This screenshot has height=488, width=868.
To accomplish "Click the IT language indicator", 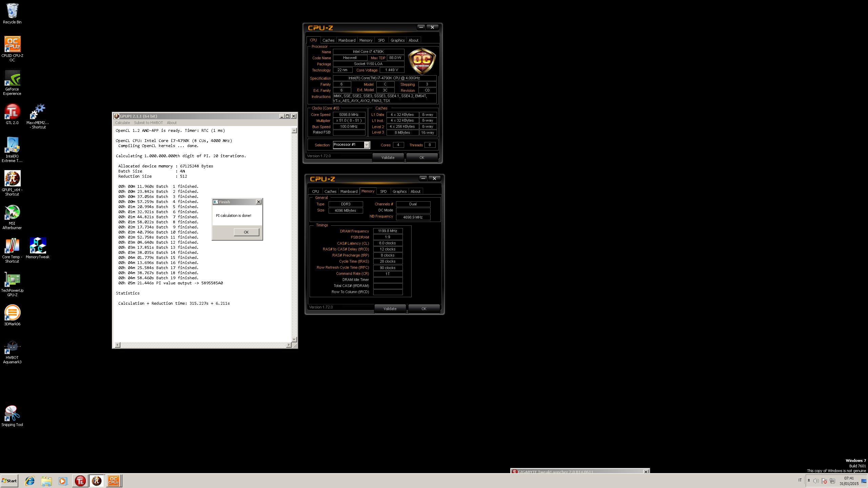I will [x=800, y=480].
